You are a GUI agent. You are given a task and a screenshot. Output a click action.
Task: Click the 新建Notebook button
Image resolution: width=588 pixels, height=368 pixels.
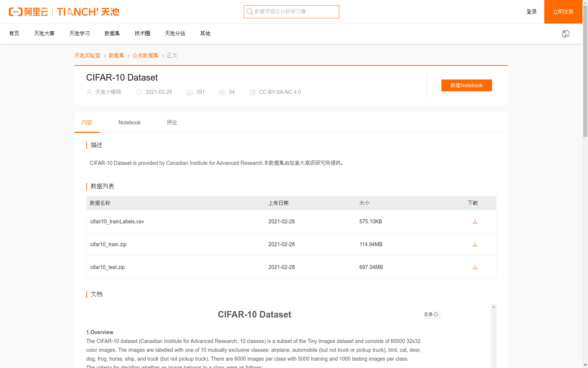467,85
